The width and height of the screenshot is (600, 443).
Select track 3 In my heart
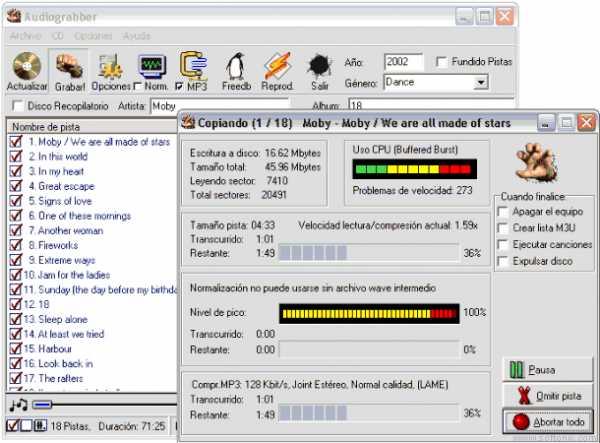[x=56, y=171]
